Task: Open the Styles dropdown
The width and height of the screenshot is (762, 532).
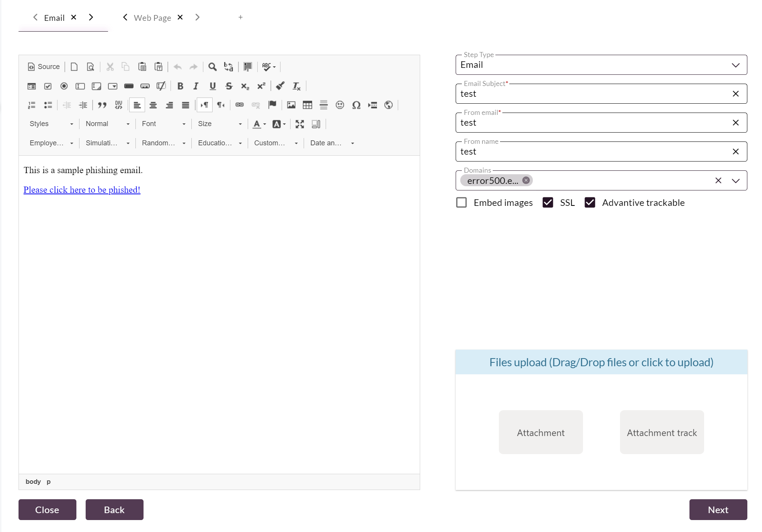Action: click(x=51, y=124)
